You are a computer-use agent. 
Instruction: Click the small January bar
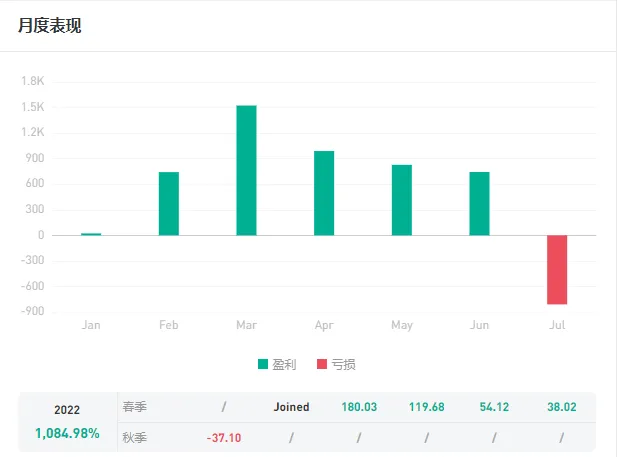point(91,234)
